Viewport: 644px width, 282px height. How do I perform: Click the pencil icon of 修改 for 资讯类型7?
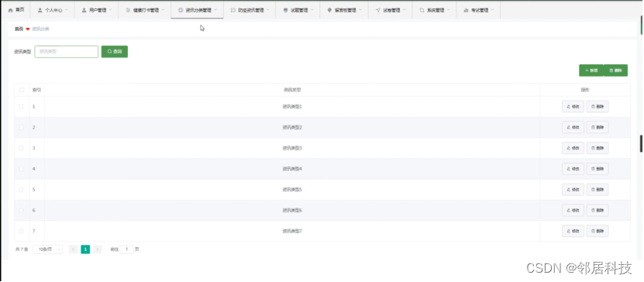[x=568, y=231]
